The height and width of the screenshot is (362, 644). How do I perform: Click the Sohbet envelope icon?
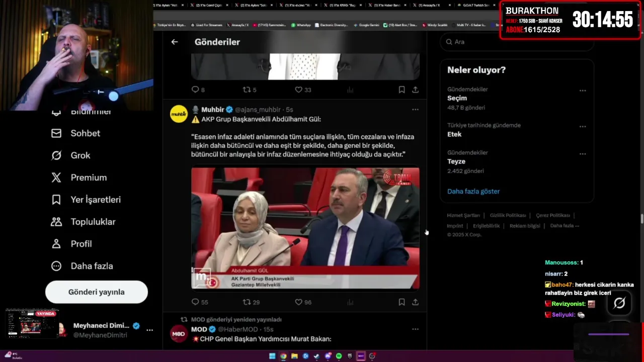[56, 133]
